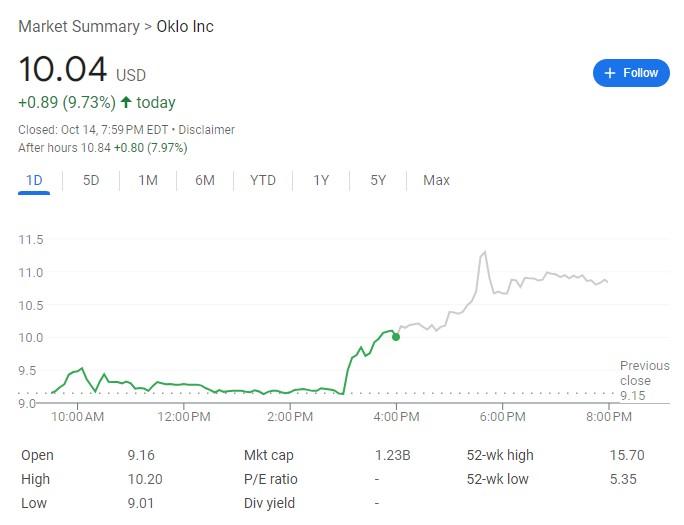Show the 1M chart range
Screen dimensions: 684x525
[x=148, y=180]
